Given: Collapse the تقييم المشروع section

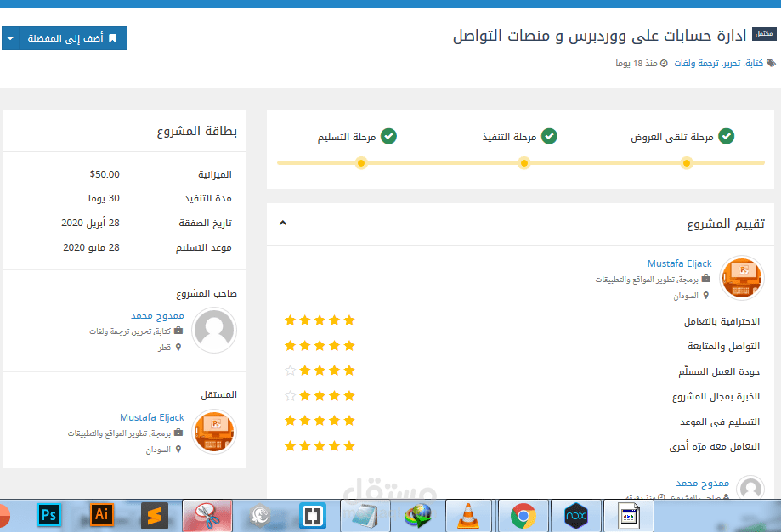Looking at the screenshot, I should (283, 224).
